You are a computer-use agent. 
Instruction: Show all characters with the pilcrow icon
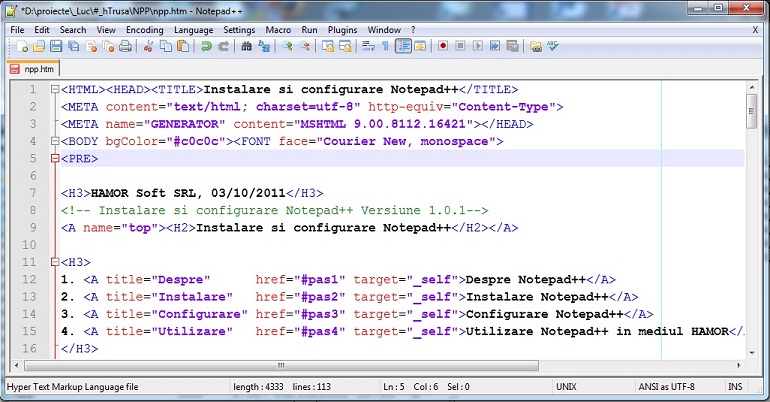(x=385, y=46)
